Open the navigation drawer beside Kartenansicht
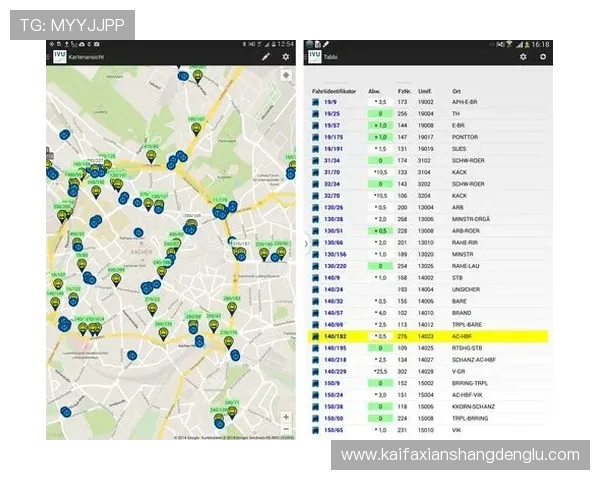This screenshot has height=480, width=600. pos(46,57)
